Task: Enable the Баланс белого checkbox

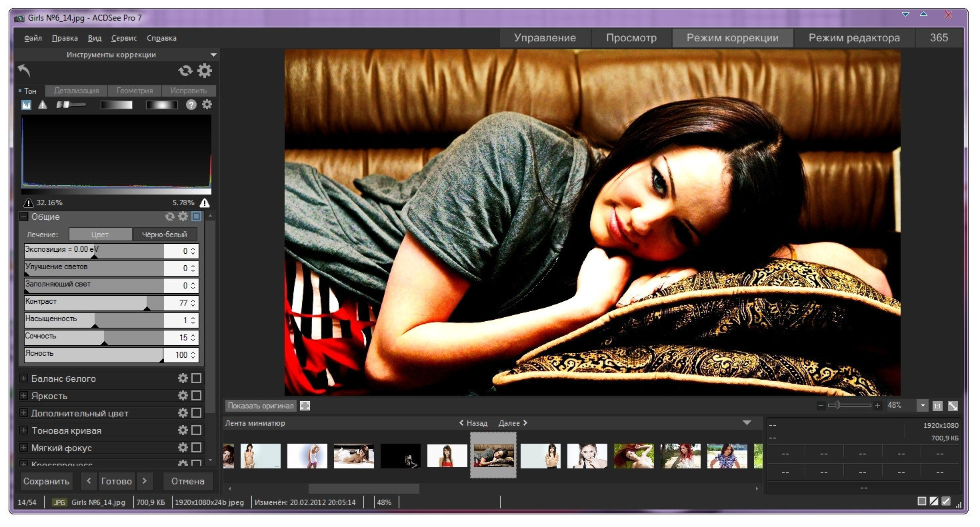Action: point(196,378)
